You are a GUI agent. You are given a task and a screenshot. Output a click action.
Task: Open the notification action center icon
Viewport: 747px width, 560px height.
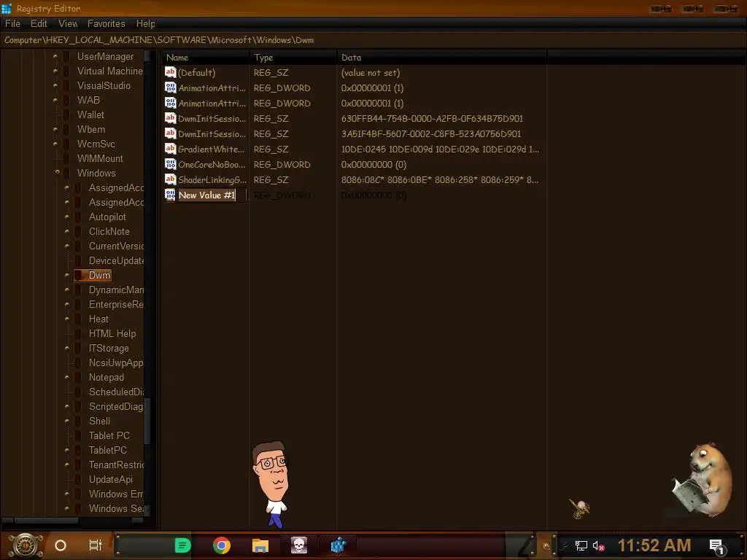click(717, 546)
